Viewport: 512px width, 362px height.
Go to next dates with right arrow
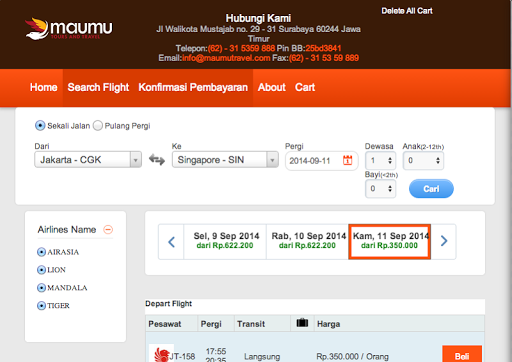coord(444,241)
